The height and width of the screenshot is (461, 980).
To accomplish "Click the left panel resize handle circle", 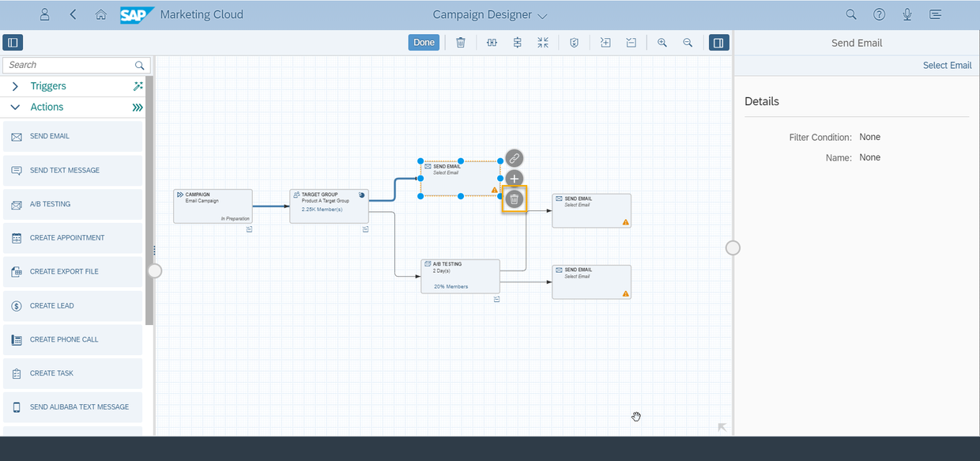I will click(155, 271).
